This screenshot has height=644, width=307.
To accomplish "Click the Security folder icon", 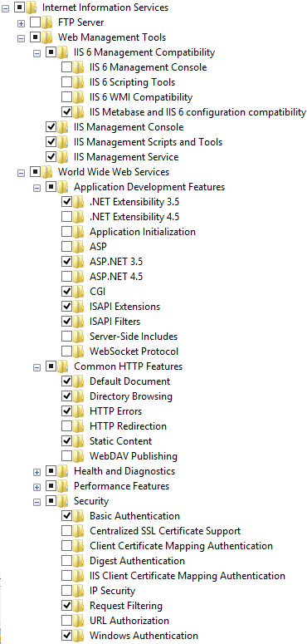I will [x=63, y=501].
